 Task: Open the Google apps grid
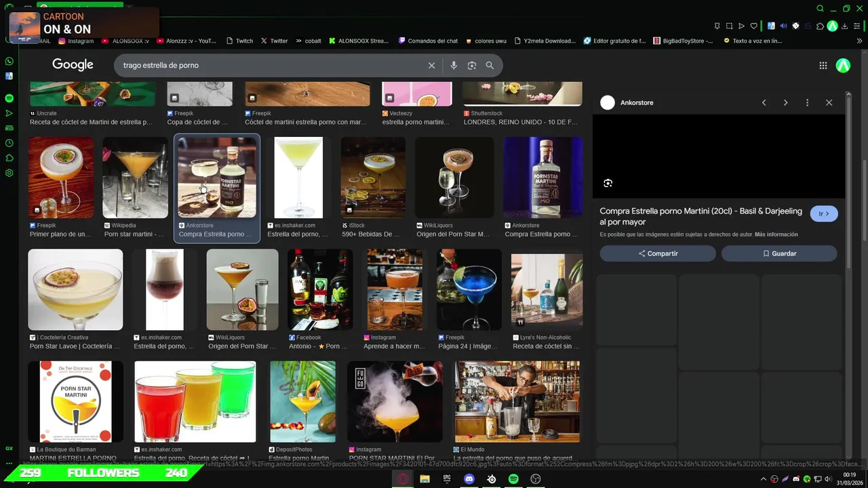click(823, 66)
